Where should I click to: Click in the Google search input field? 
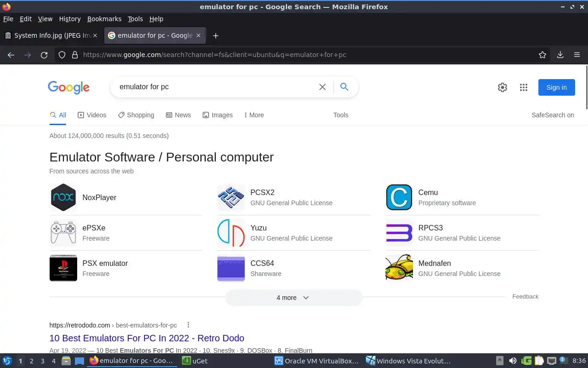coord(216,87)
